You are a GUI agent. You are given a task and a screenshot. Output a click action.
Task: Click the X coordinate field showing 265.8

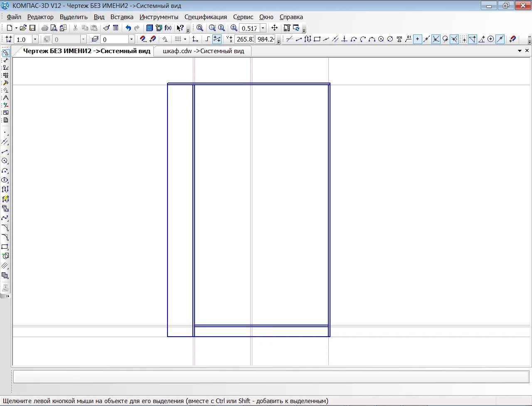coord(244,39)
